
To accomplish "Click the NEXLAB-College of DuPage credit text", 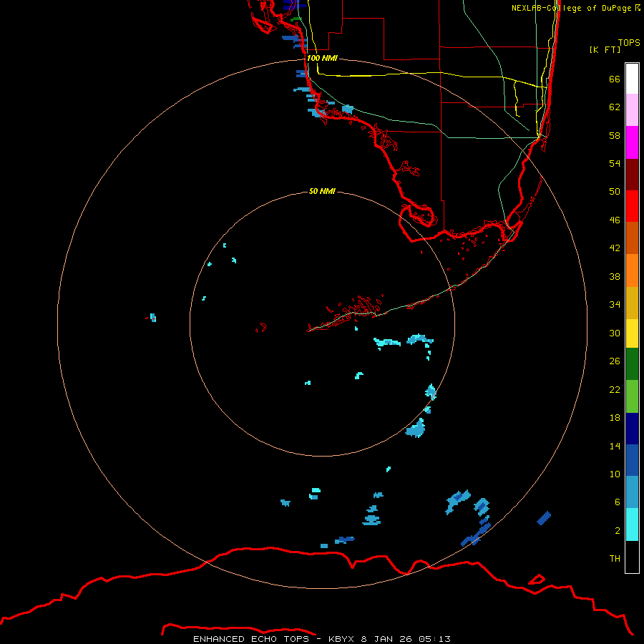I will 575,8.
